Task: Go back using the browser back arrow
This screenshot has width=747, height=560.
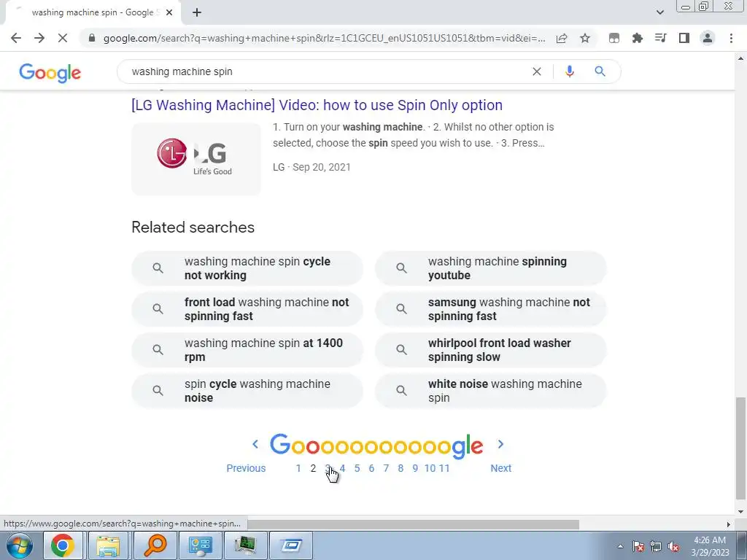Action: [16, 38]
